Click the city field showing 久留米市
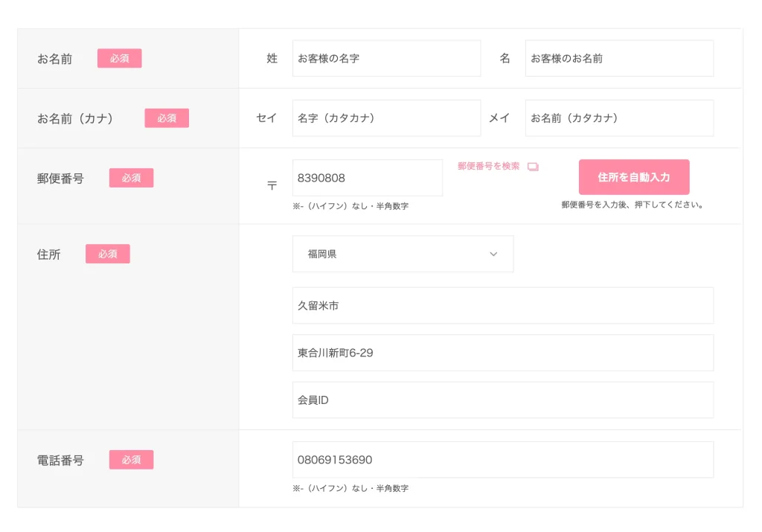 coord(502,306)
